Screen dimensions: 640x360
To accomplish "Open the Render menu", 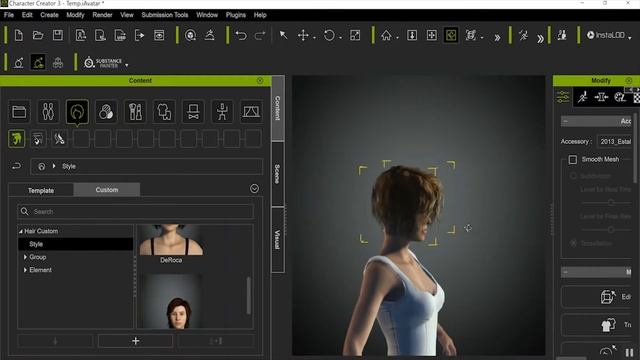I will (102, 15).
